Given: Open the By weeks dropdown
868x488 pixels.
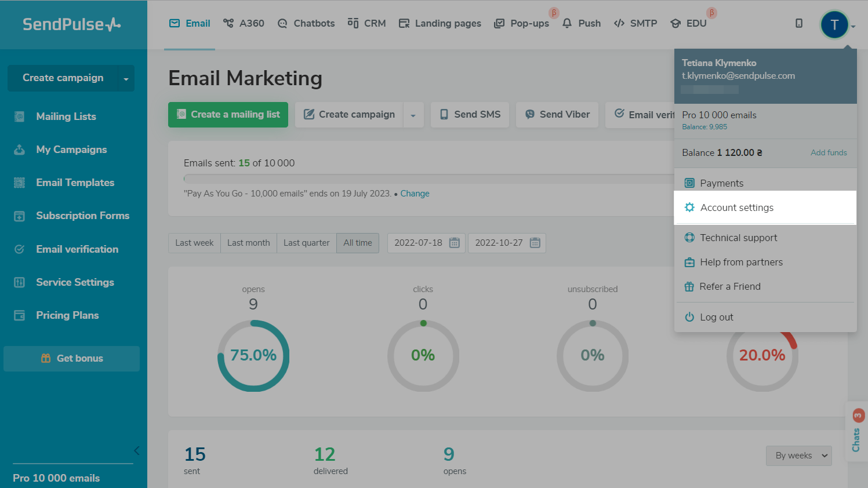Looking at the screenshot, I should (798, 456).
